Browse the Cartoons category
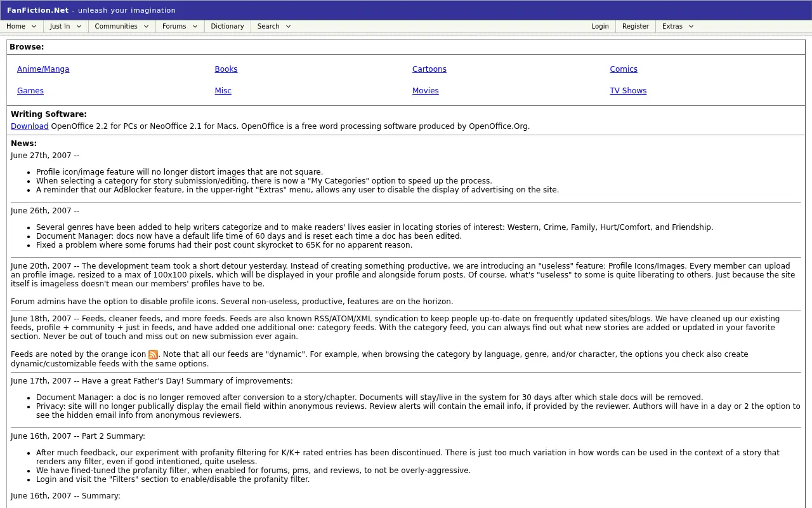The width and height of the screenshot is (812, 508). pyautogui.click(x=429, y=69)
